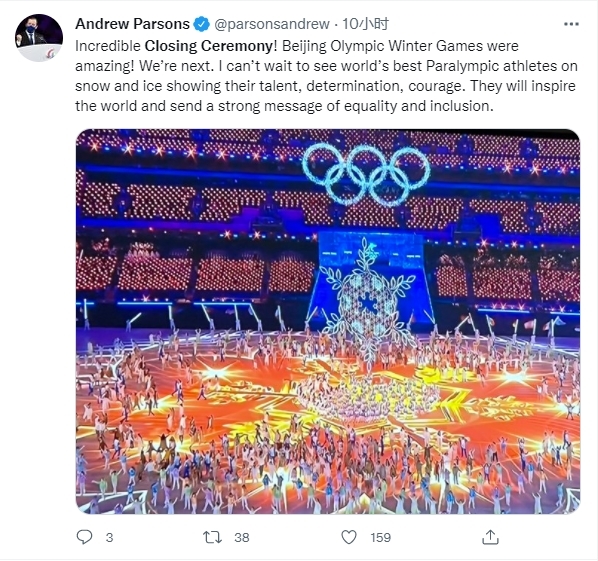The height and width of the screenshot is (561, 598).
Task: Click the Olympic rings in the photo
Action: [366, 175]
